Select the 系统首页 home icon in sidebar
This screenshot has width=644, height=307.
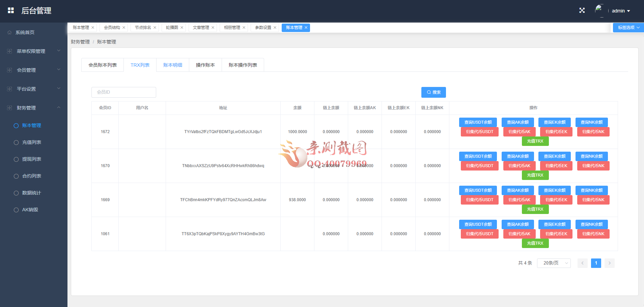tap(9, 32)
